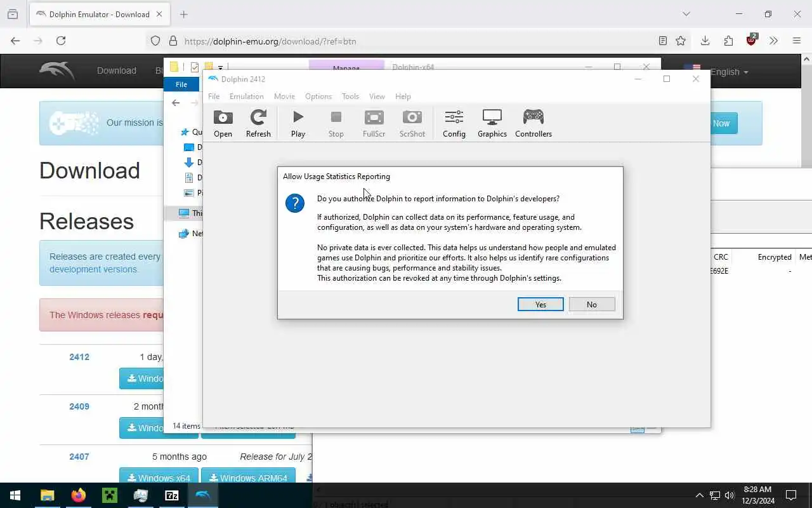Image resolution: width=812 pixels, height=508 pixels.
Task: Show hidden tray icons chevron
Action: tap(700, 495)
